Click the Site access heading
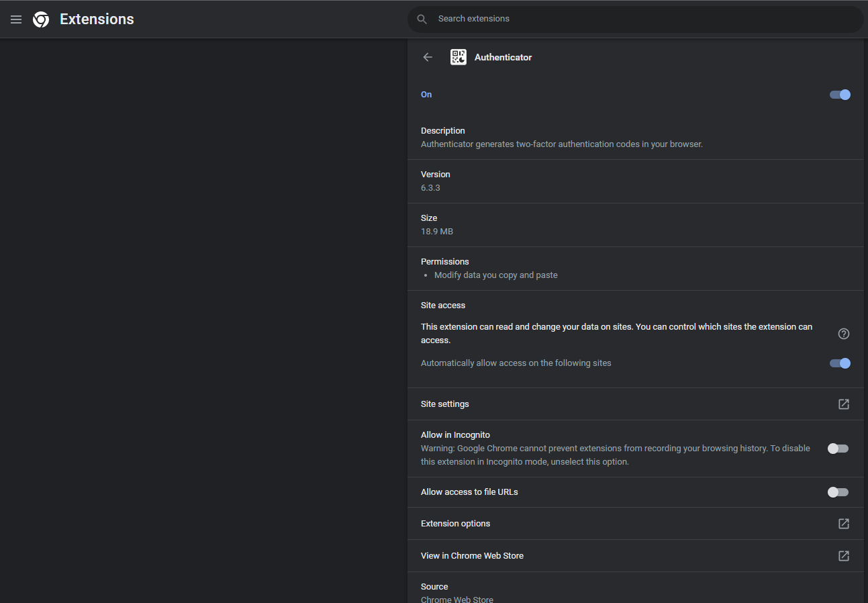The height and width of the screenshot is (603, 868). 443,306
